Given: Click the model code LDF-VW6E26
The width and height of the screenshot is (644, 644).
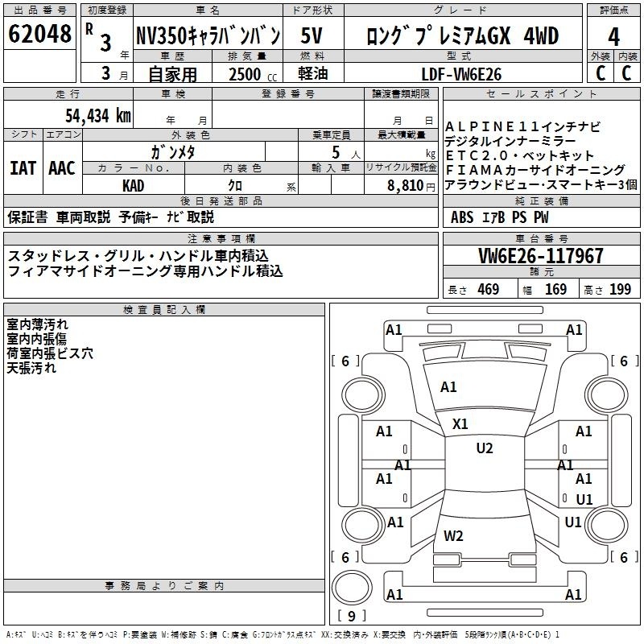Looking at the screenshot, I should point(461,74).
